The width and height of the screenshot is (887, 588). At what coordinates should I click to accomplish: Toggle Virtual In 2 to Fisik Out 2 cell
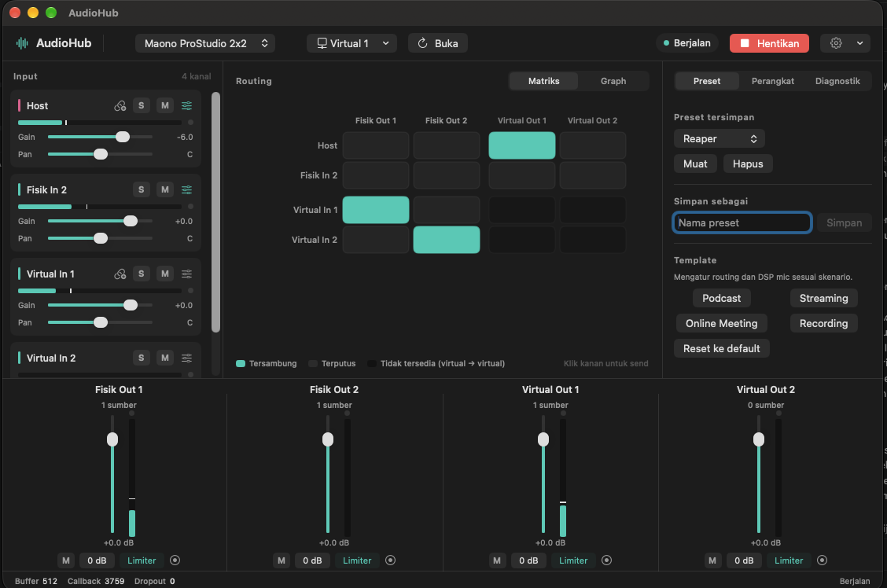pyautogui.click(x=447, y=240)
